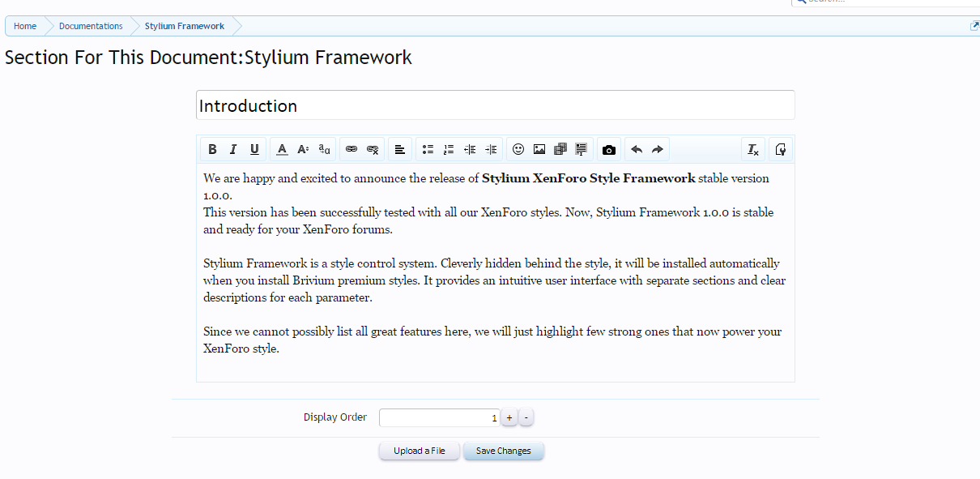980x479 pixels.
Task: Open the font family option
Action: tap(324, 149)
